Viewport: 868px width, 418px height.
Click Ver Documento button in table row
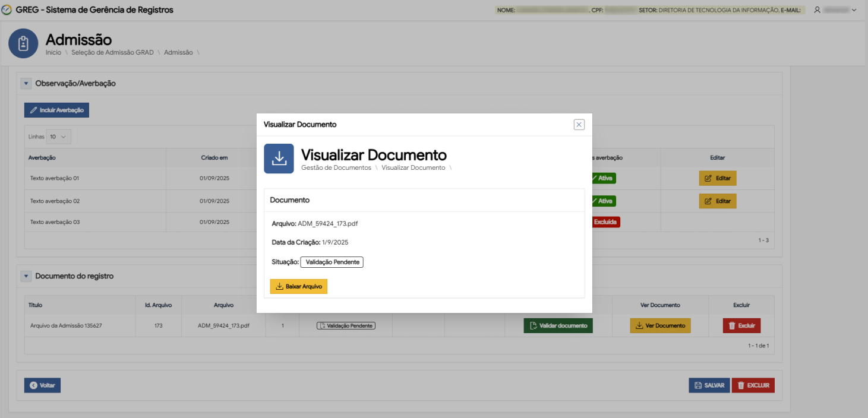coord(660,325)
